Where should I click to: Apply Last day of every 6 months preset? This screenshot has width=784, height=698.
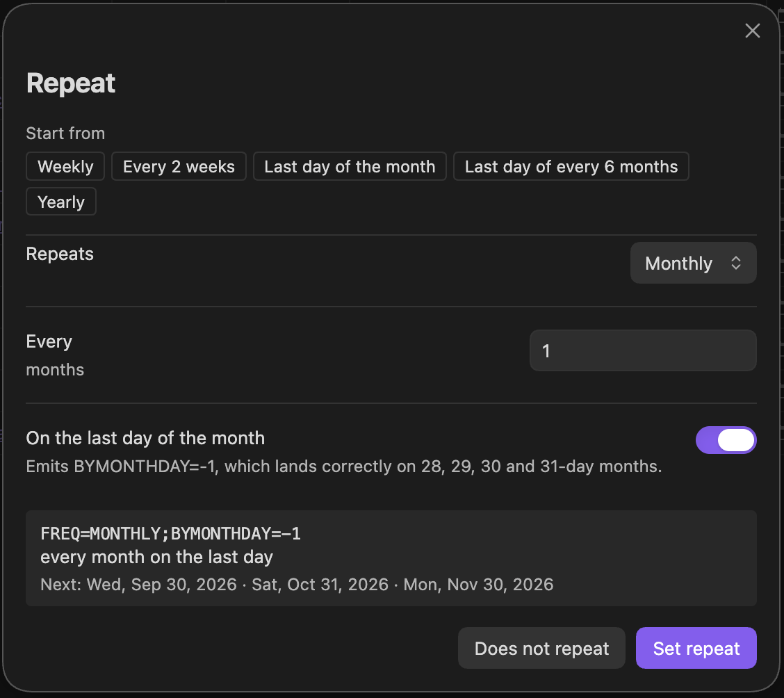[x=571, y=166]
